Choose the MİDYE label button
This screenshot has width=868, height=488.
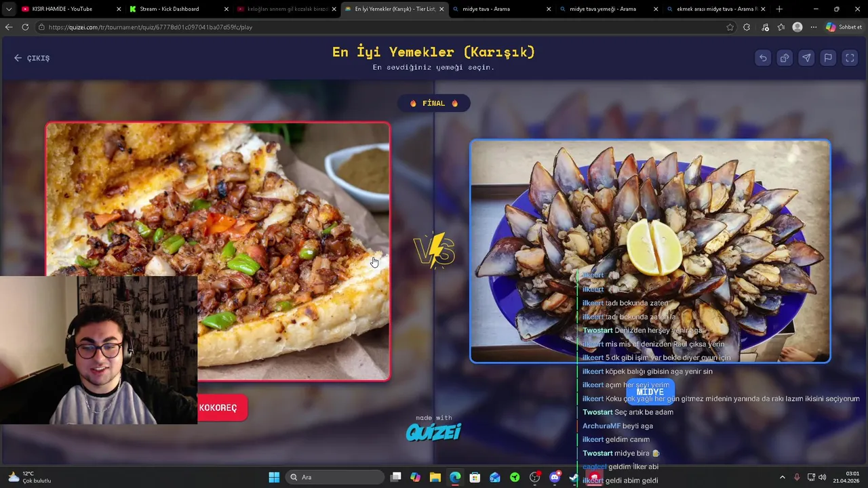650,392
